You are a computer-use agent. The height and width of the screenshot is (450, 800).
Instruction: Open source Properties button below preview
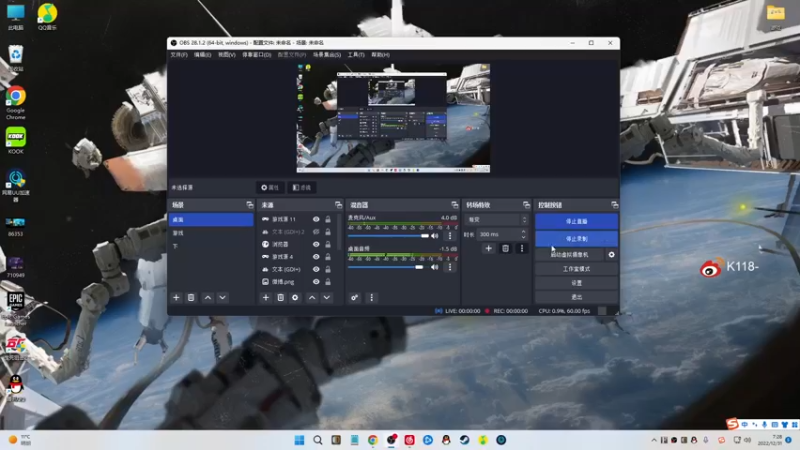tap(270, 188)
